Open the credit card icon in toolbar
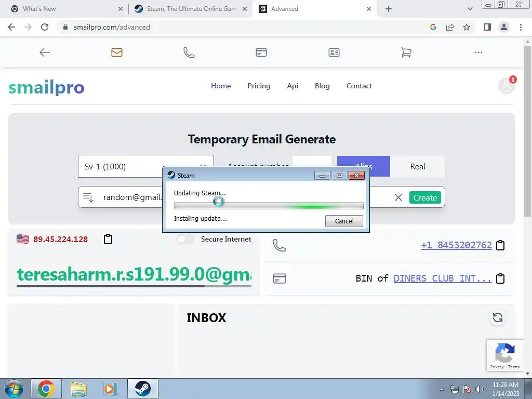The width and height of the screenshot is (532, 399). click(261, 52)
